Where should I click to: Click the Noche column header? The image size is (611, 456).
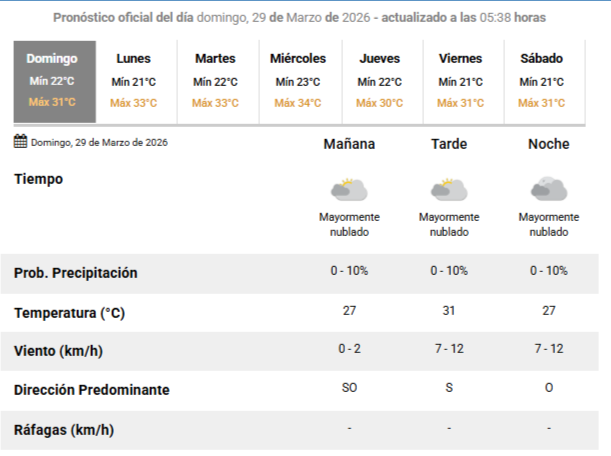[549, 144]
